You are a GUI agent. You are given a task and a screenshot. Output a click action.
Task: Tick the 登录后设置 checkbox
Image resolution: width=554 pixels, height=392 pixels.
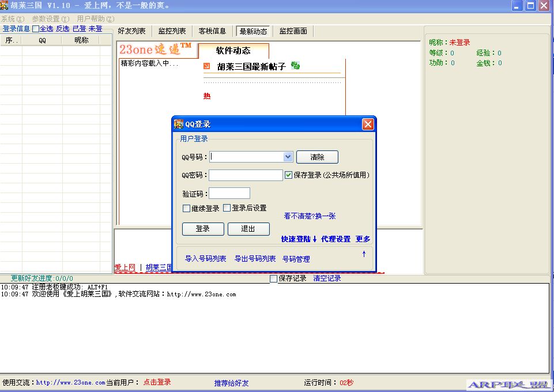[x=227, y=208]
